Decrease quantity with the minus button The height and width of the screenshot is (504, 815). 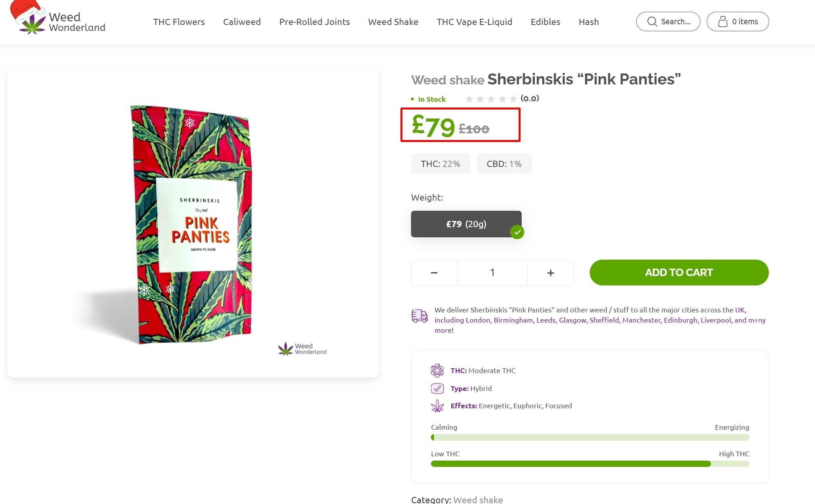click(434, 273)
